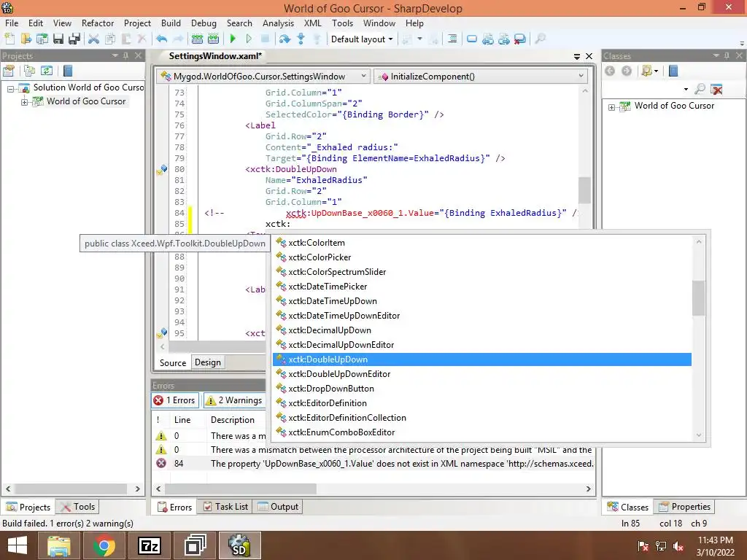Click the Description column header in Errors
Screen dimensions: 747x560
233,419
